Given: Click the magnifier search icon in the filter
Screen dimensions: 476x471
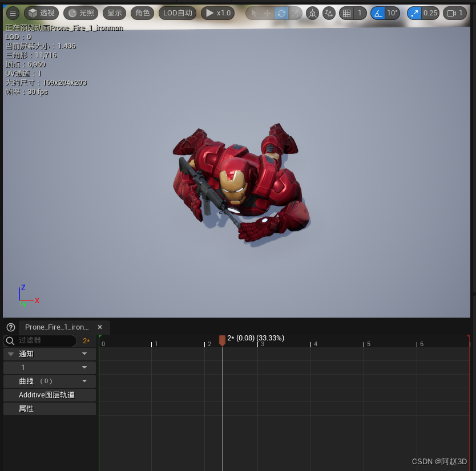Looking at the screenshot, I should coord(10,340).
